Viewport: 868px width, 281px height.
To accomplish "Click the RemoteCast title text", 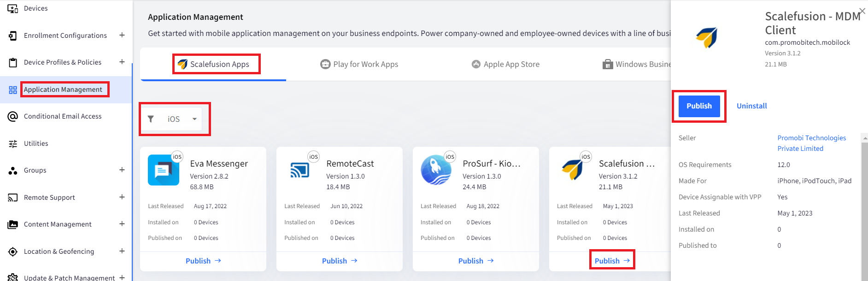I will (x=350, y=164).
